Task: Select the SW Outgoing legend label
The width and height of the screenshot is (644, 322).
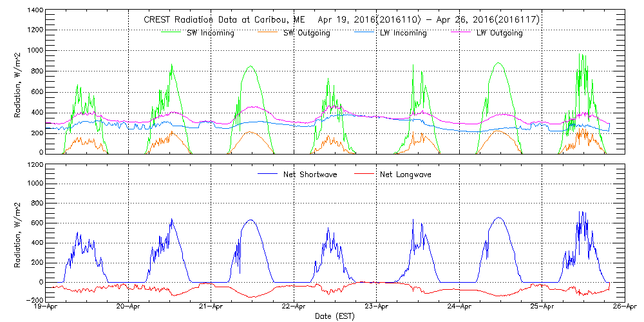Action: click(x=307, y=33)
